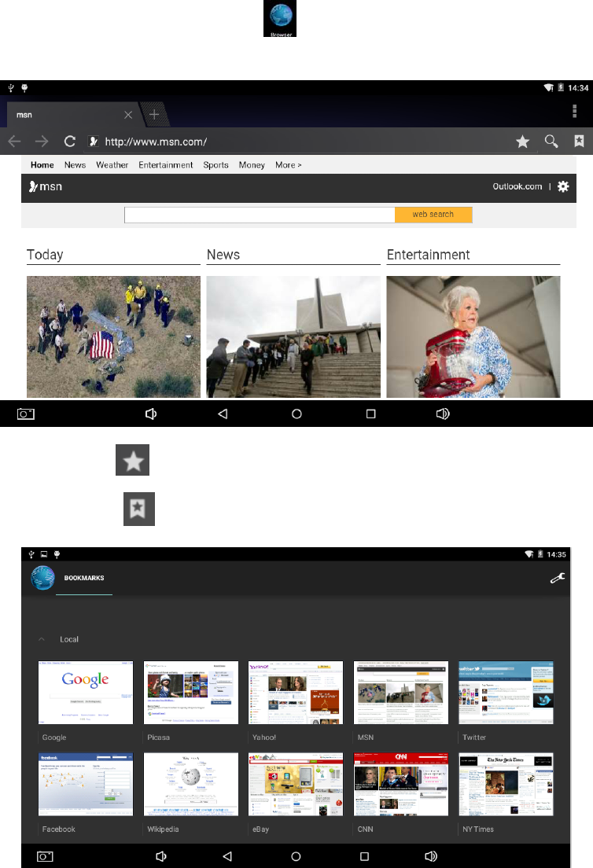
Task: Tap browser globe icon in Bookmarks header
Action: click(42, 578)
